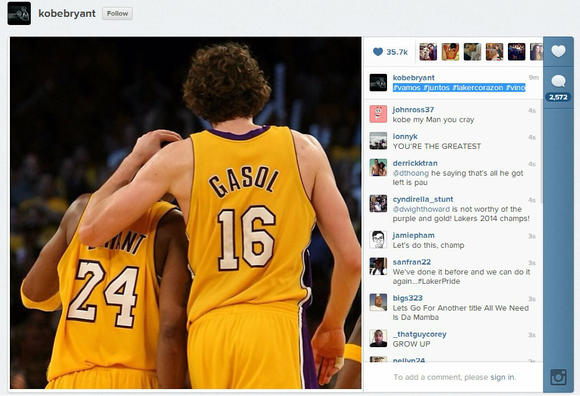The width and height of the screenshot is (580, 396).
Task: Click johnross37's pink avatar
Action: click(378, 114)
